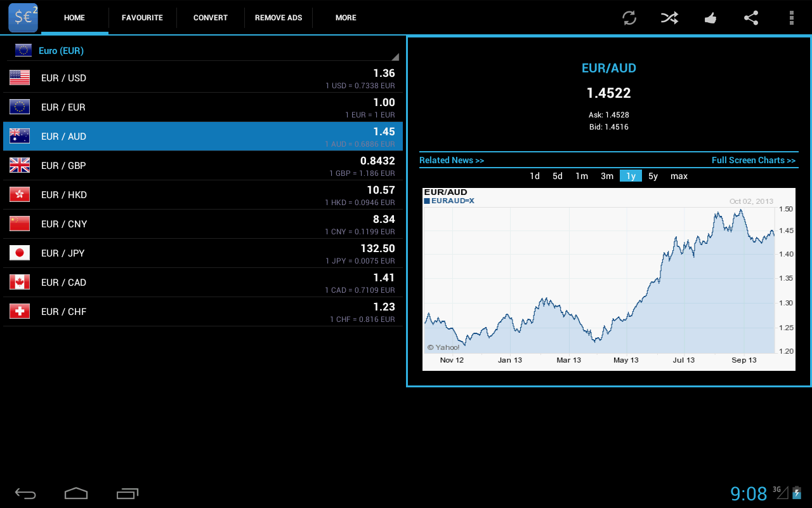
Task: Open the FAVOURITE tab
Action: (142, 18)
